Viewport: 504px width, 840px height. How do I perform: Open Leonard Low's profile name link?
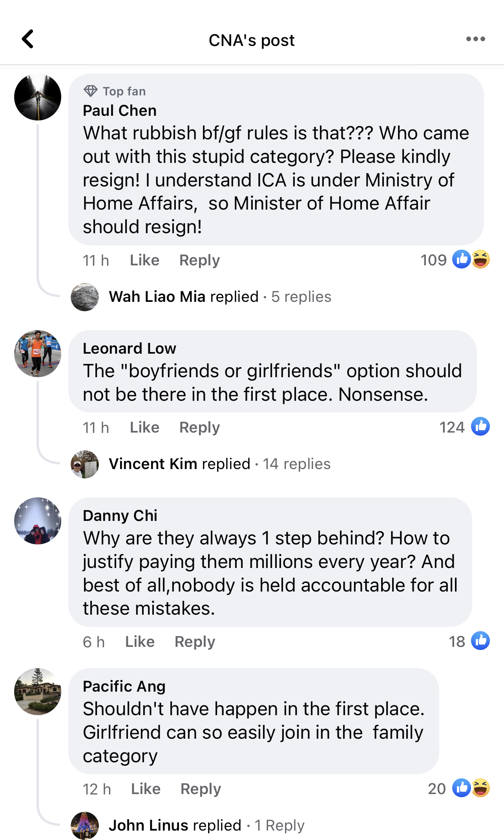tap(129, 348)
